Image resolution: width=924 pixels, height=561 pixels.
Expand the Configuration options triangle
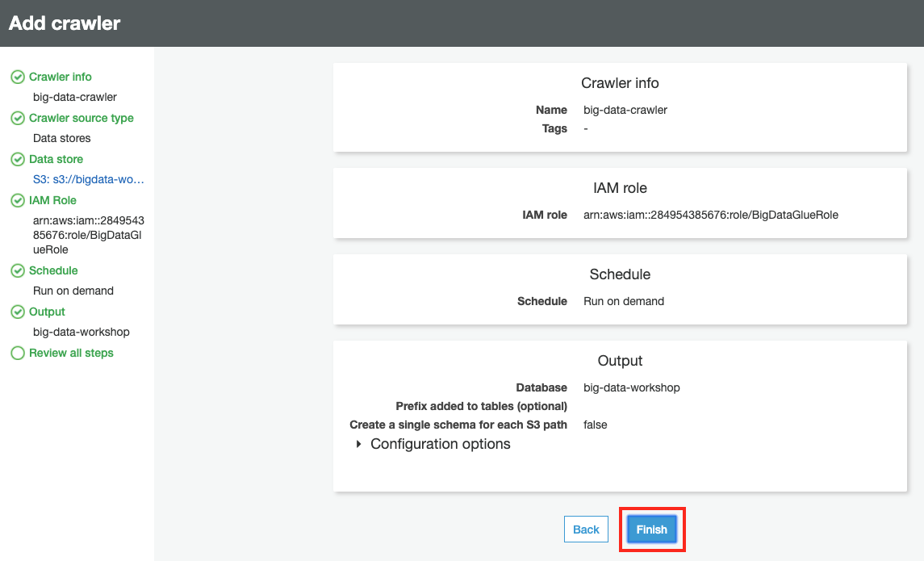tap(358, 444)
